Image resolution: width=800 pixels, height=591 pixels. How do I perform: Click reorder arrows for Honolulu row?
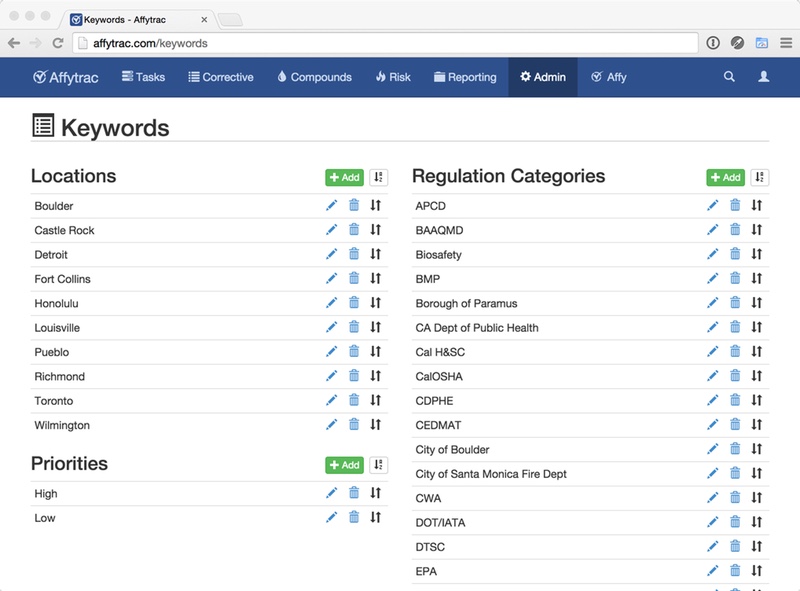click(376, 303)
